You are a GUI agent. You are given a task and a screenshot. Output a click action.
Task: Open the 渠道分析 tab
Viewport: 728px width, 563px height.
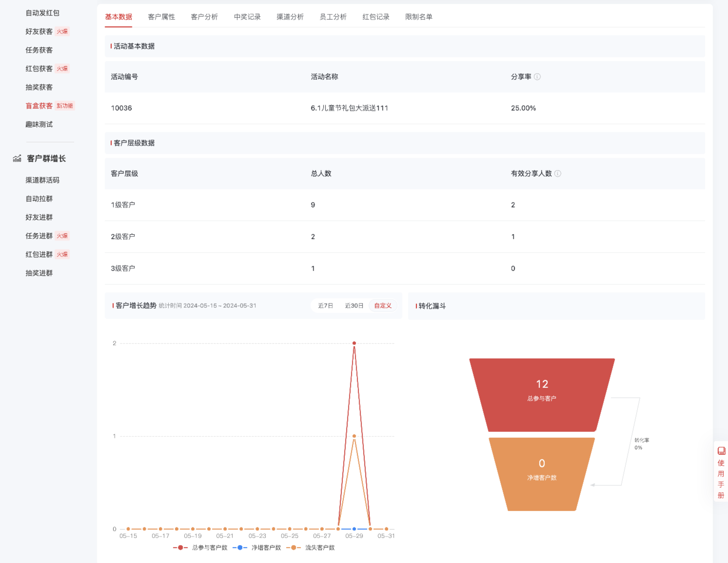click(289, 17)
